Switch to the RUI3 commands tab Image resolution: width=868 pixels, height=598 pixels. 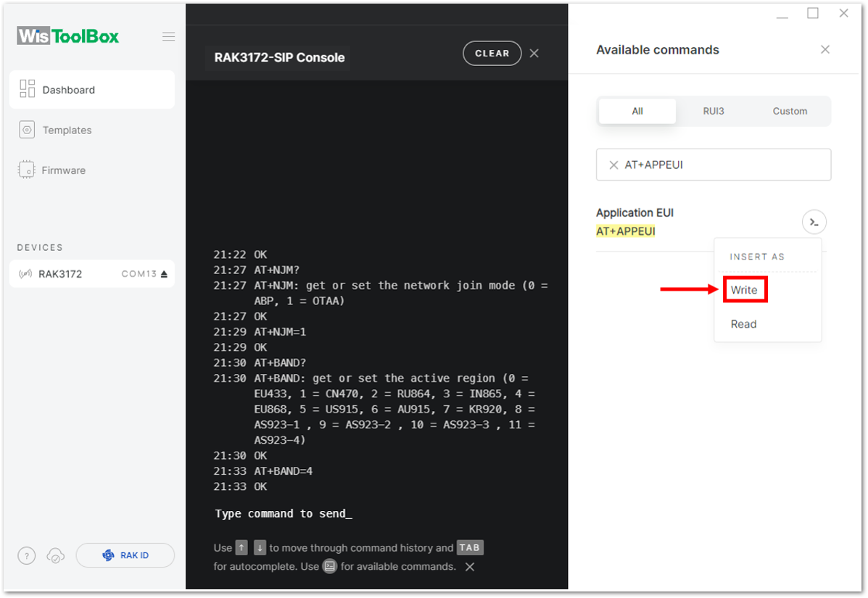714,111
